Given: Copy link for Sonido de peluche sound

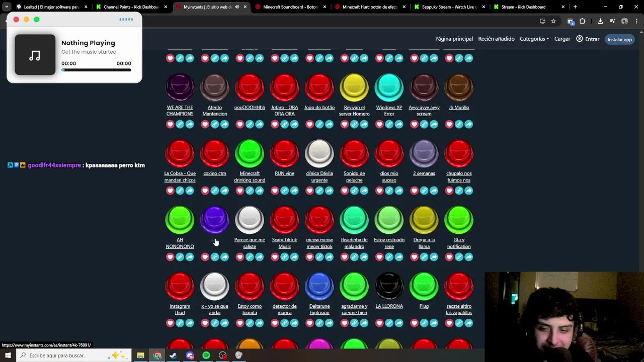Looking at the screenshot, I should [x=354, y=191].
